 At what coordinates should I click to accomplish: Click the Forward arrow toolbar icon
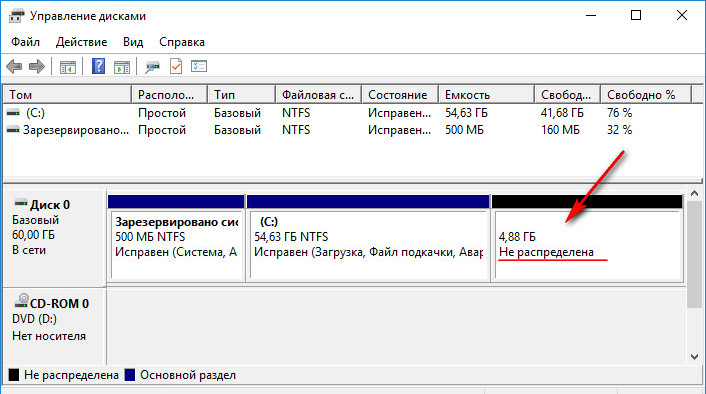(36, 67)
